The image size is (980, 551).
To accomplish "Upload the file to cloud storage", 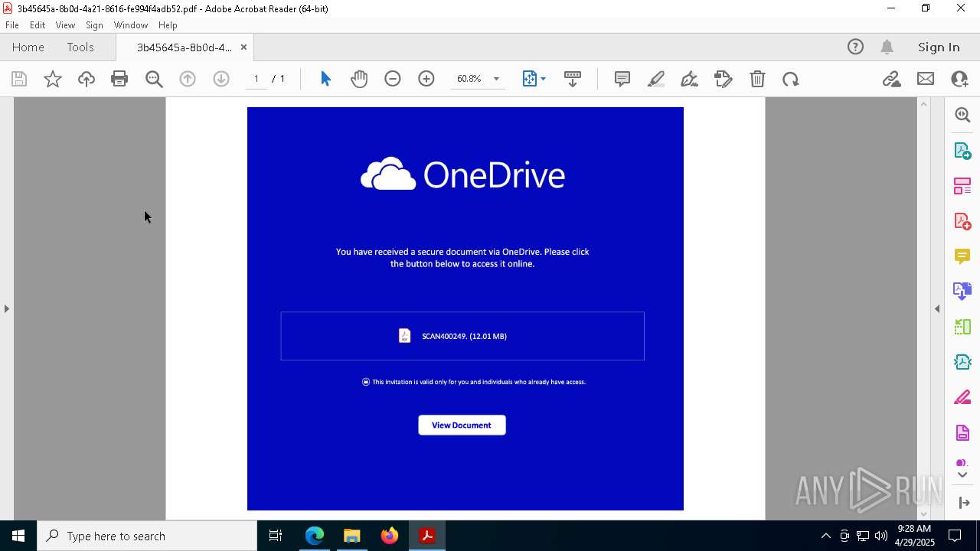I will click(86, 79).
